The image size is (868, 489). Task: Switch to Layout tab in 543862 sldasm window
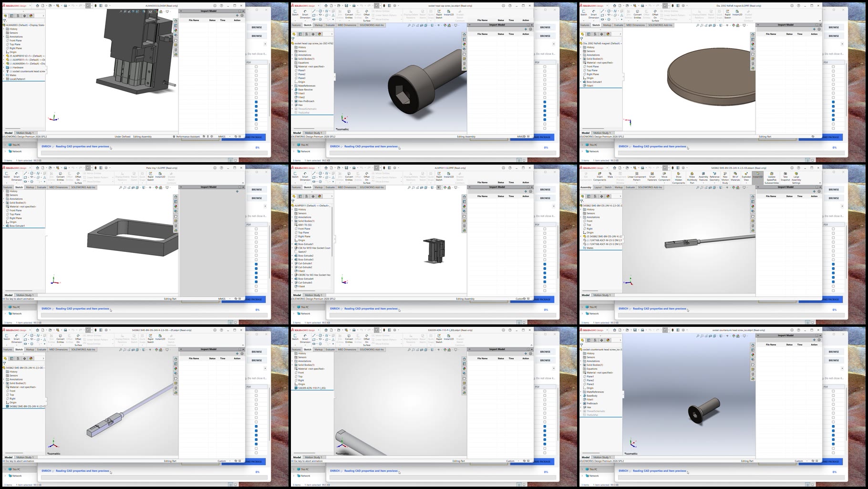coord(598,187)
